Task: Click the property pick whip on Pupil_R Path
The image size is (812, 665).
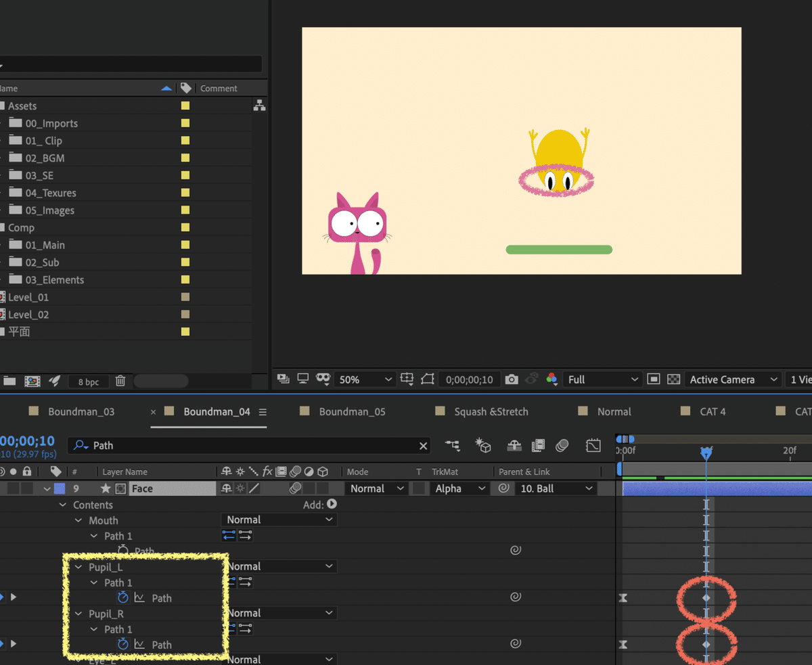Action: click(516, 644)
